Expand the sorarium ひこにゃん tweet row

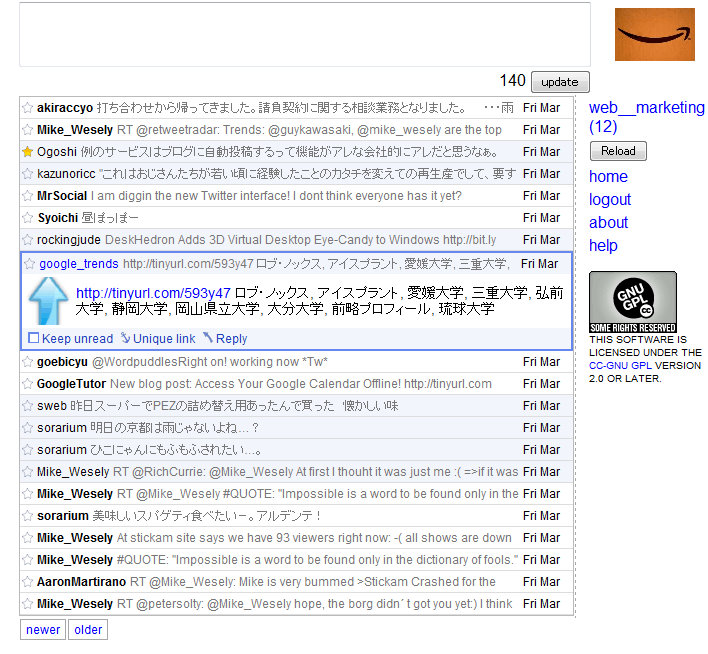coord(297,450)
